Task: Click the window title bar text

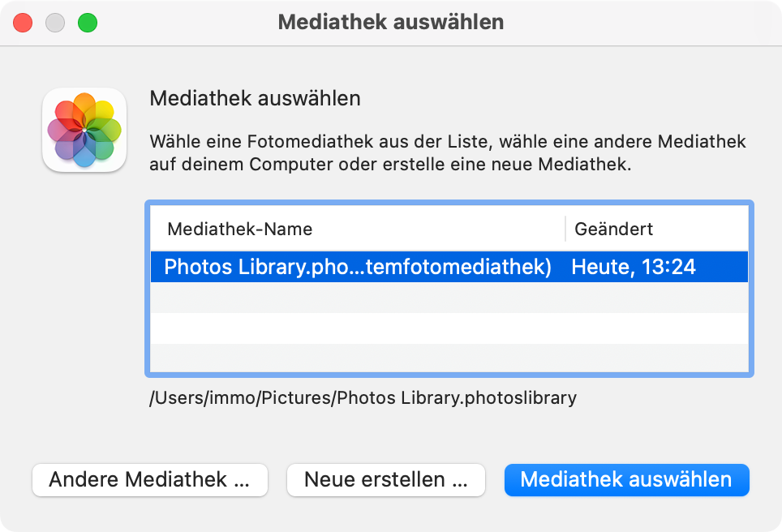Action: click(391, 22)
